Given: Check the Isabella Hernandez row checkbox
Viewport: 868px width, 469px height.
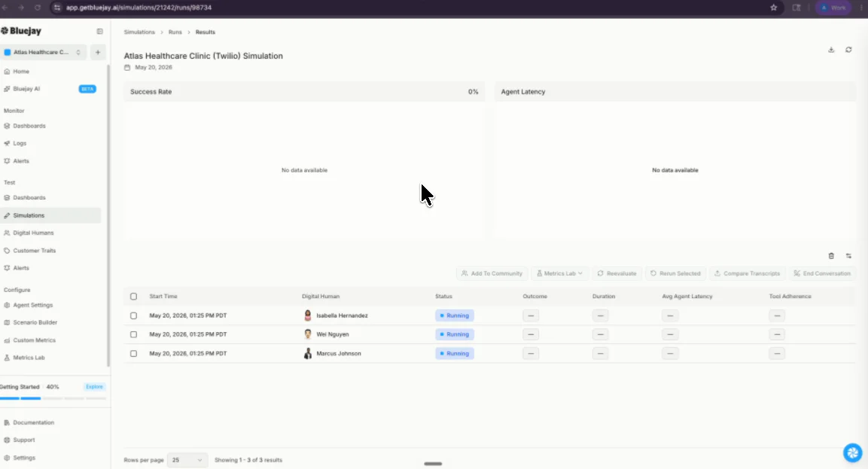Looking at the screenshot, I should pos(133,315).
